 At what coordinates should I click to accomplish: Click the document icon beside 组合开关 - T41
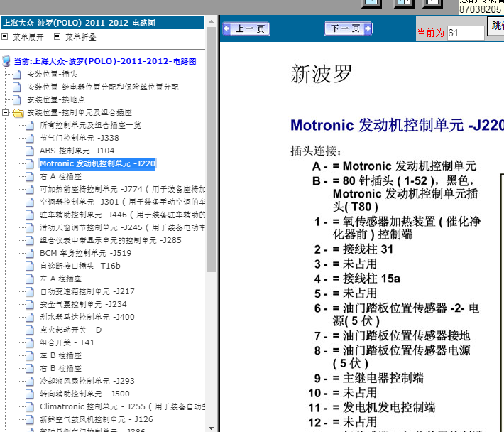[30, 342]
